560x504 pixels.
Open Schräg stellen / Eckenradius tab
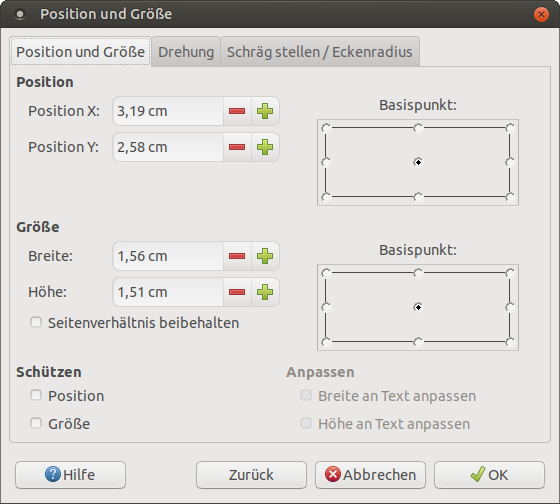click(x=320, y=52)
